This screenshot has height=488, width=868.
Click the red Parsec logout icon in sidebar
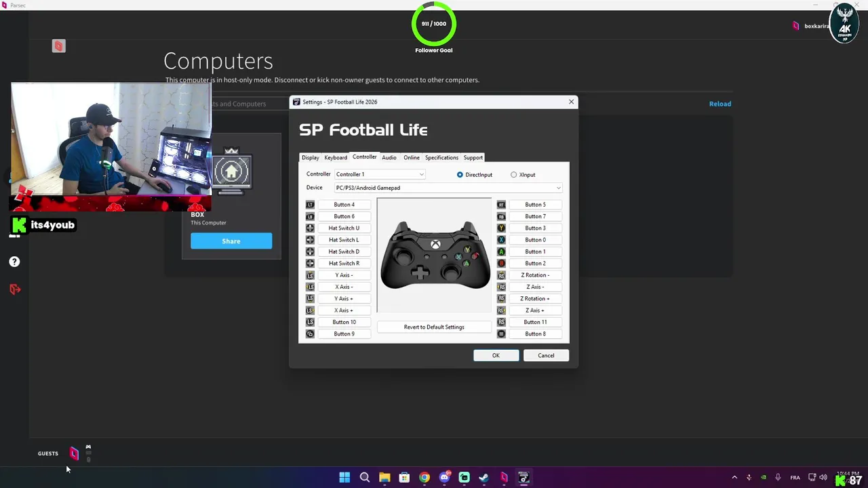(15, 289)
